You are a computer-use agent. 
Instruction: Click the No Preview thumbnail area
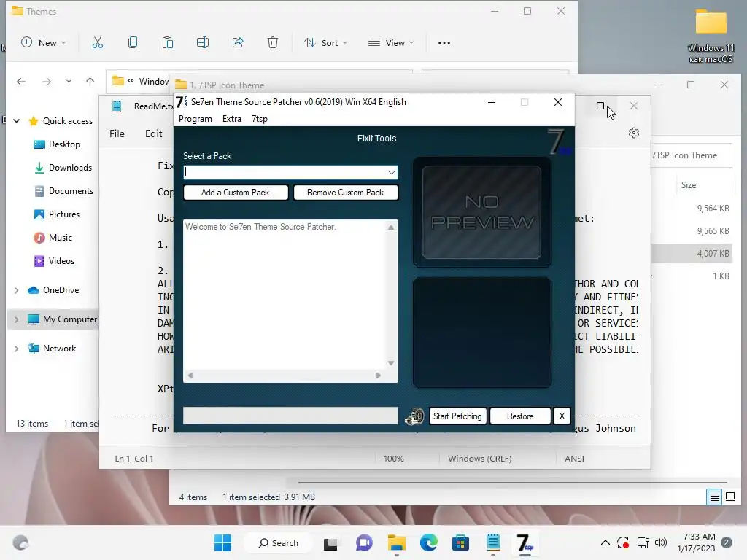[481, 212]
